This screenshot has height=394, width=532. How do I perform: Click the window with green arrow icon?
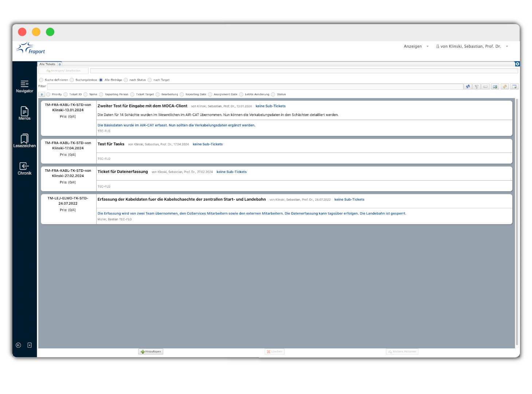click(514, 86)
